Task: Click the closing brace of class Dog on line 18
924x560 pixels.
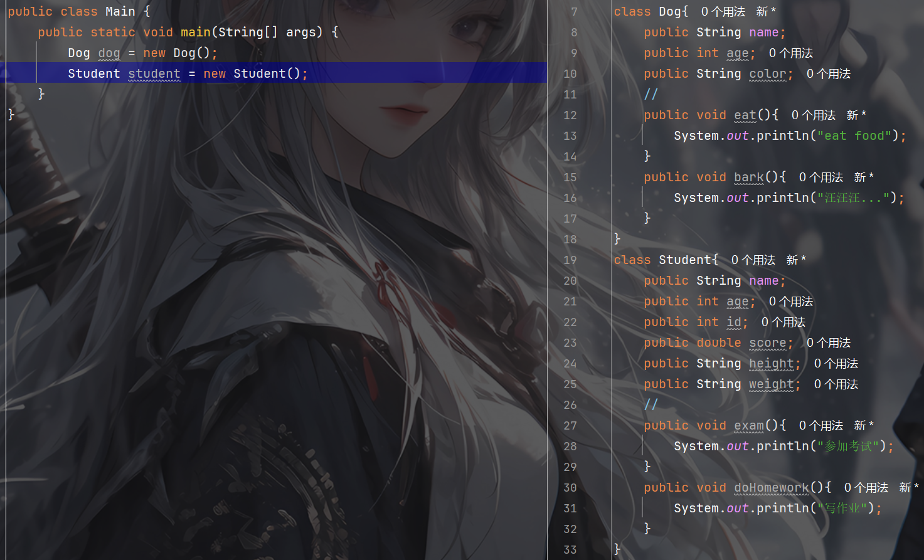Action: click(x=617, y=239)
